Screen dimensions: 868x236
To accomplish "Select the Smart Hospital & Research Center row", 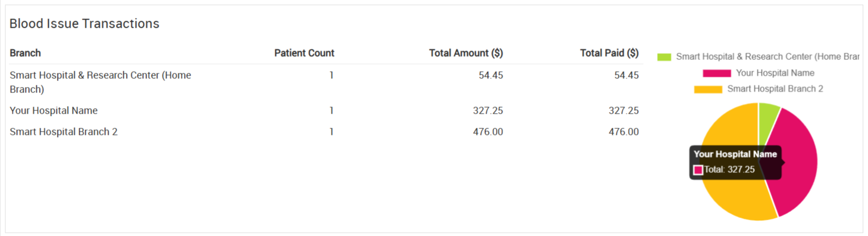I will (x=324, y=82).
